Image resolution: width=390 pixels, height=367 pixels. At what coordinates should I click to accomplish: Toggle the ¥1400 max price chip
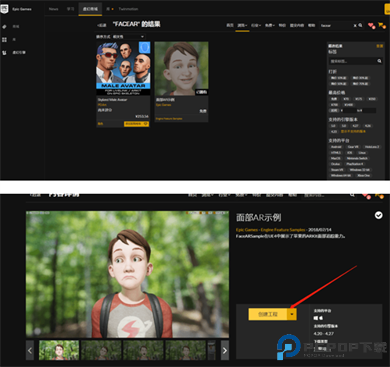(349, 105)
